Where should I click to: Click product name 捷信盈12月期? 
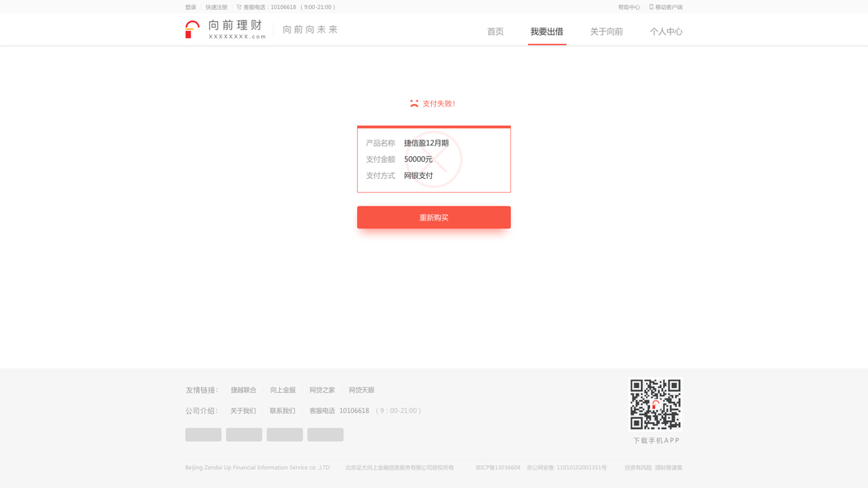coord(426,143)
